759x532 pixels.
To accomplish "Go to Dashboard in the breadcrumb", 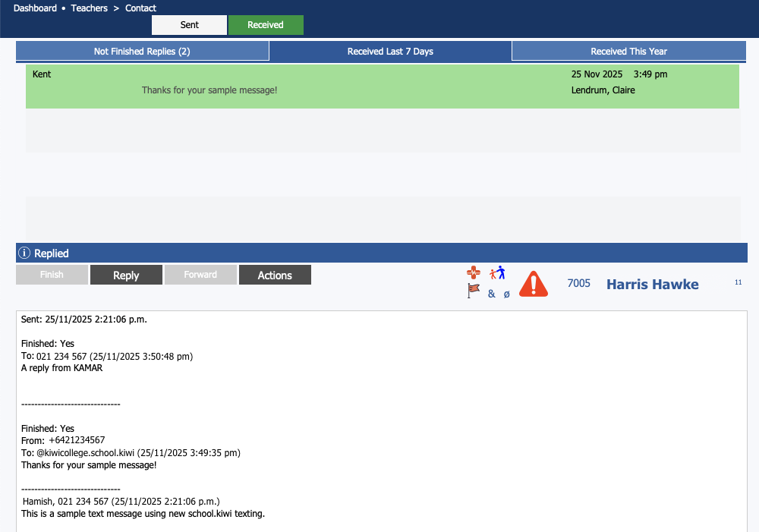I will 35,8.
